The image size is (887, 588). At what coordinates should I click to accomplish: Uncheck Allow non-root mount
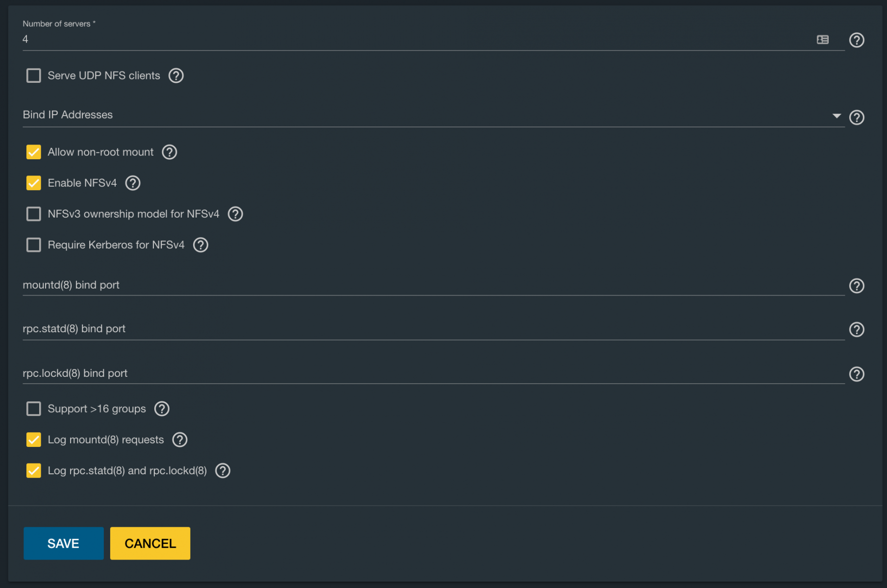coord(33,152)
